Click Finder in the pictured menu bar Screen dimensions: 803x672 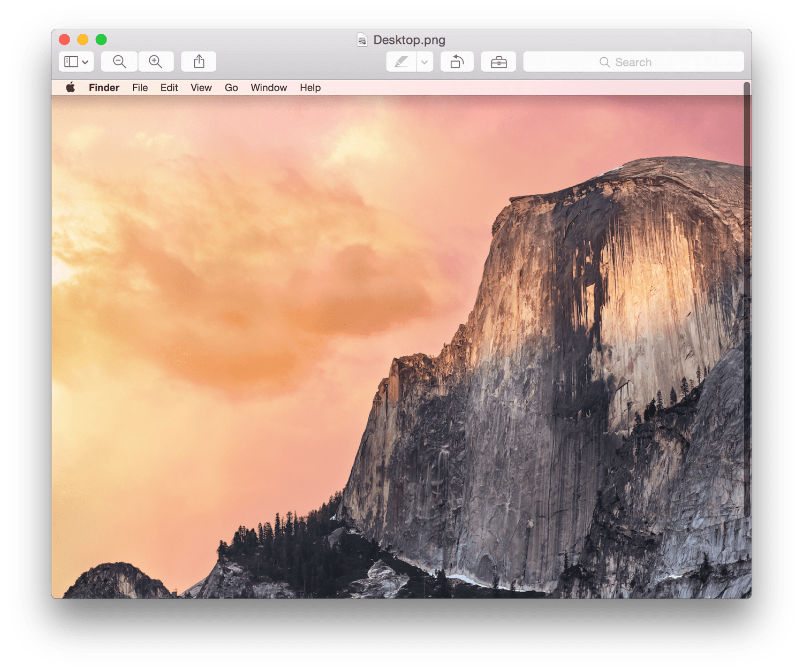click(x=104, y=88)
